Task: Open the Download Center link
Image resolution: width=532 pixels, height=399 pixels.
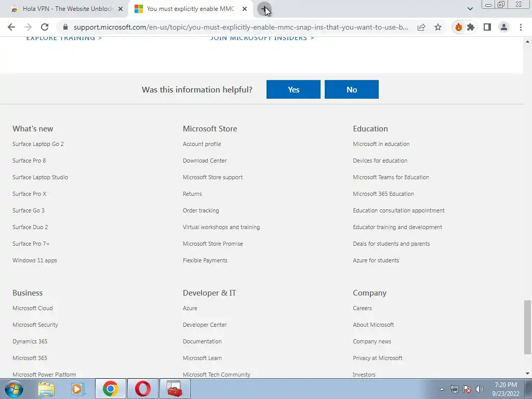Action: (205, 161)
